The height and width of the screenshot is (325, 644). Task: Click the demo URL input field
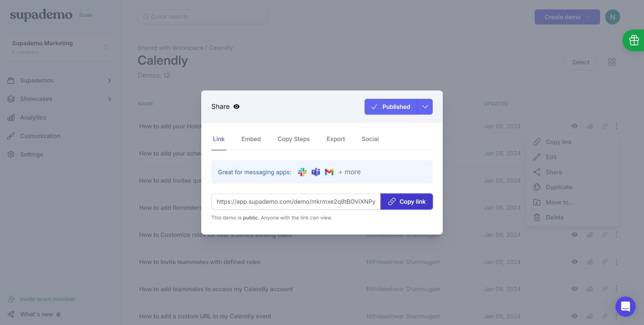296,202
